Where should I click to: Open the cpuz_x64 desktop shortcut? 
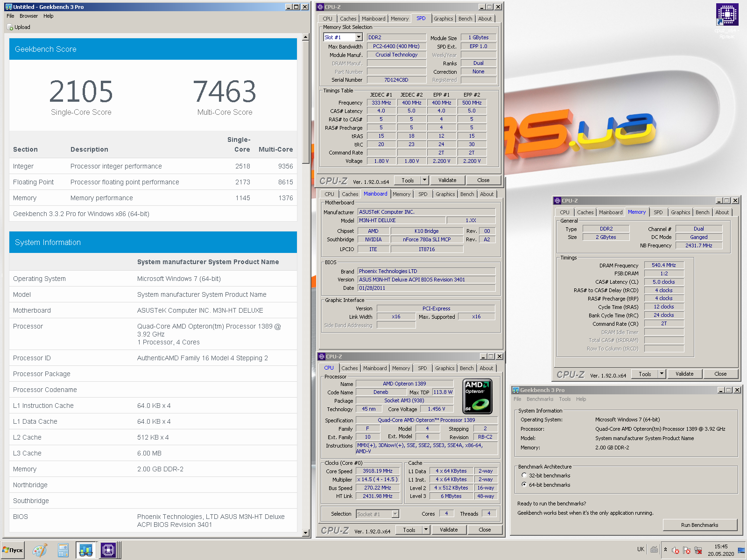pos(727,21)
